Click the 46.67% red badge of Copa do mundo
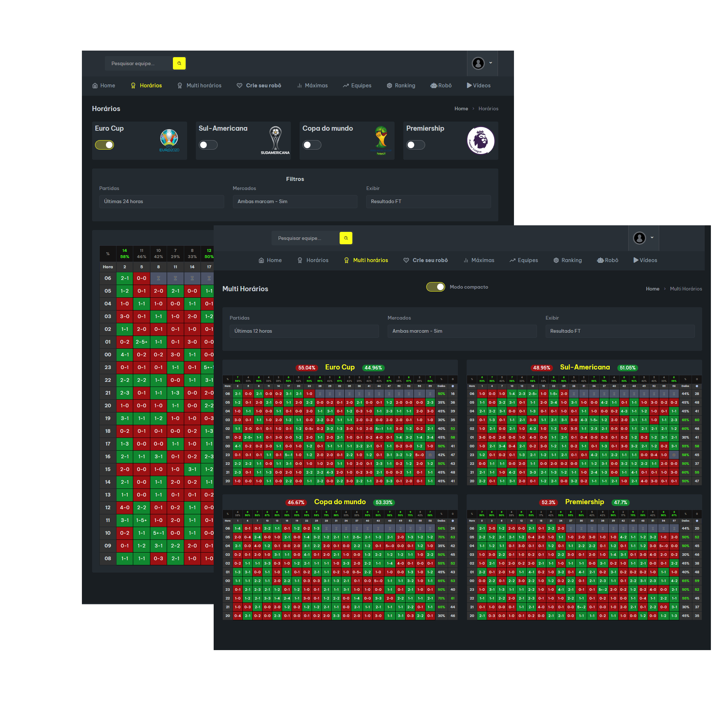Image resolution: width=728 pixels, height=728 pixels. point(296,502)
